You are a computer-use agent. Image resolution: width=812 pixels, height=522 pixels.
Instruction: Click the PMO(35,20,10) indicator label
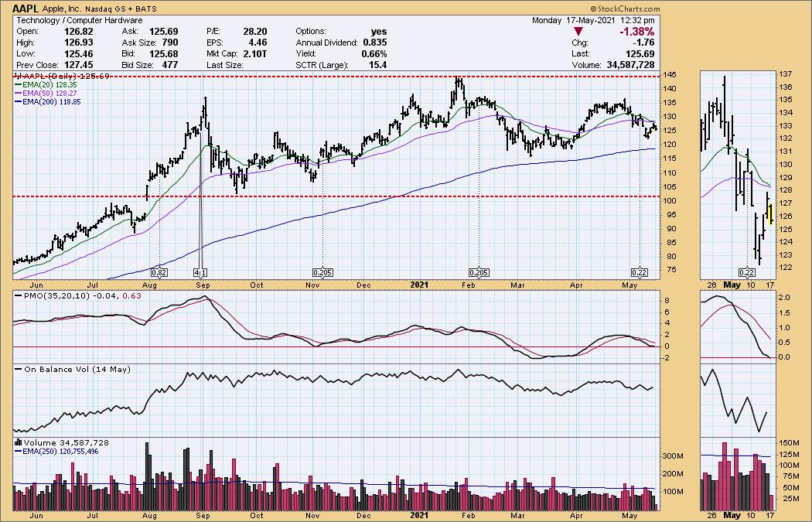[x=78, y=295]
